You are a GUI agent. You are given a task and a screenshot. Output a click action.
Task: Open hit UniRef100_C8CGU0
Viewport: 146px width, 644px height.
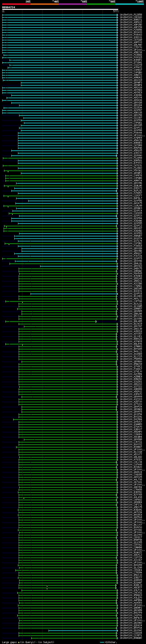[131, 17]
